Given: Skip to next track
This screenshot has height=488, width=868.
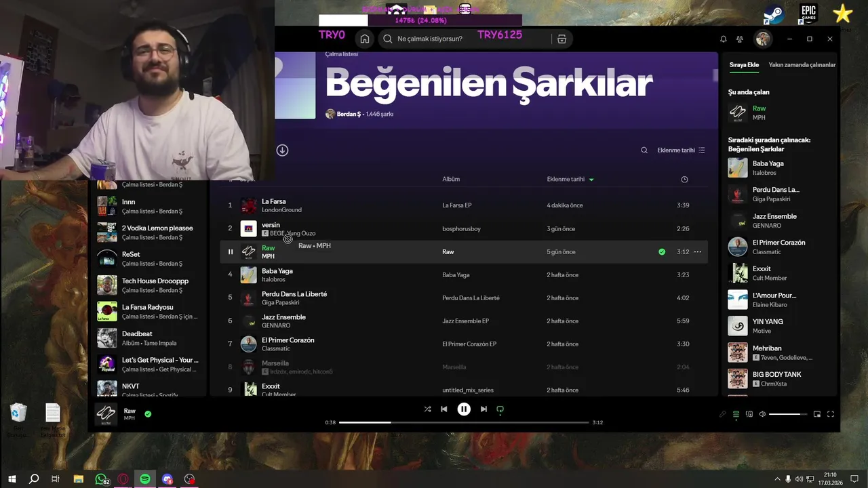Looking at the screenshot, I should click(484, 409).
